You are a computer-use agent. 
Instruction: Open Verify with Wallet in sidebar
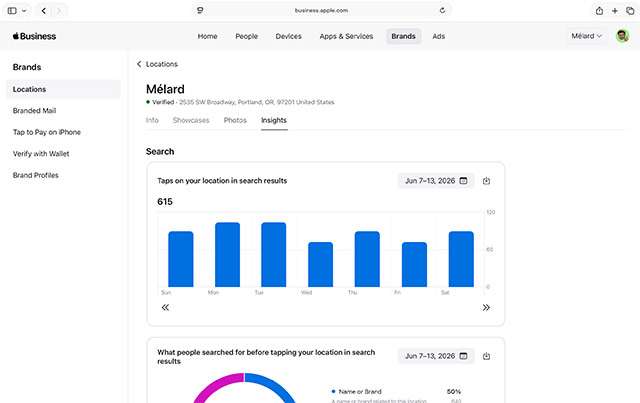point(41,154)
